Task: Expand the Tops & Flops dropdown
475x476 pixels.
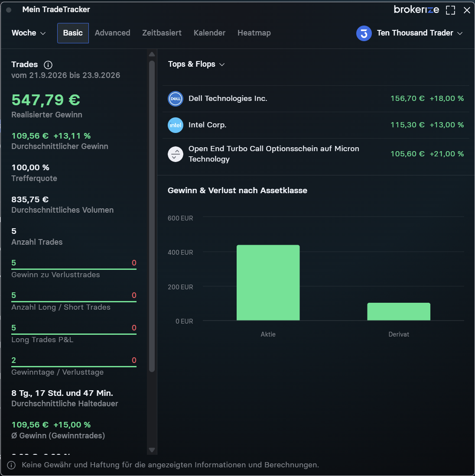Action: [196, 65]
